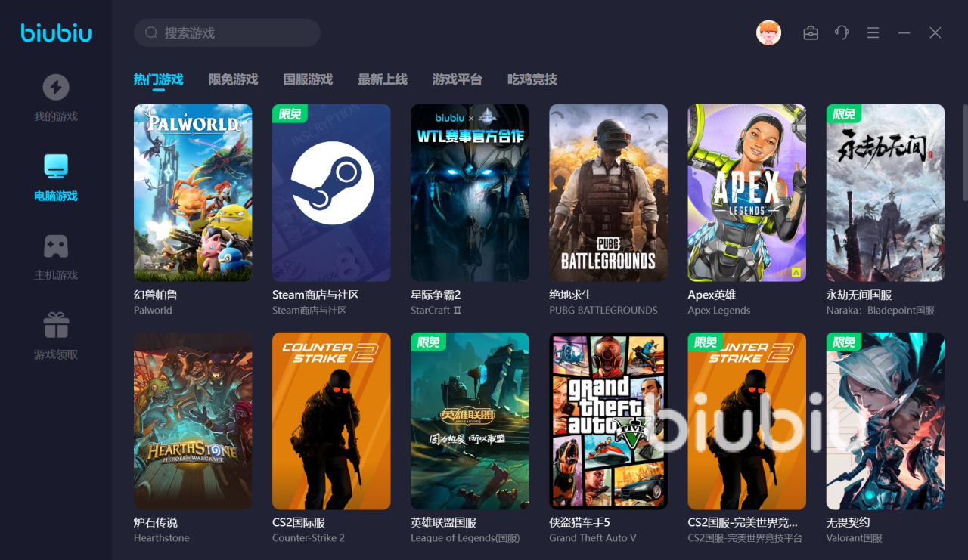Switch to the 国服游戏 tab
The width and height of the screenshot is (968, 560).
(308, 79)
